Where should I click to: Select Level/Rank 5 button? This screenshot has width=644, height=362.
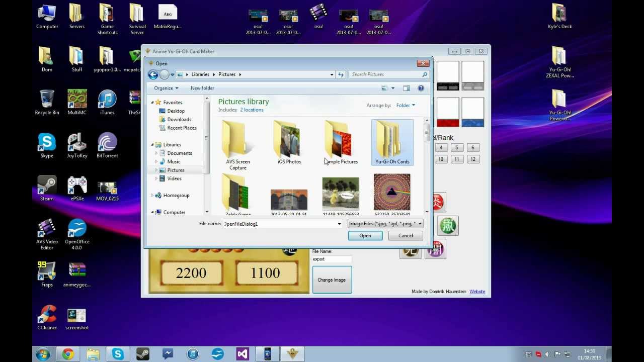point(457,147)
